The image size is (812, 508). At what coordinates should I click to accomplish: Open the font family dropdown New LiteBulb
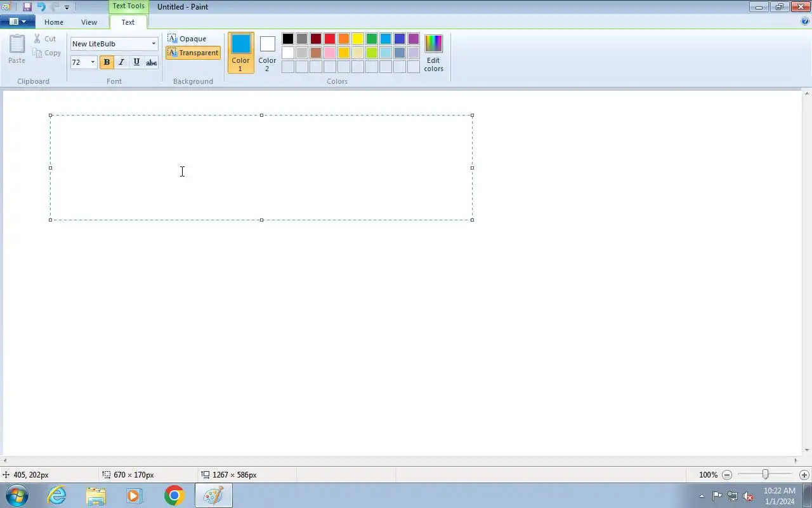coord(154,44)
